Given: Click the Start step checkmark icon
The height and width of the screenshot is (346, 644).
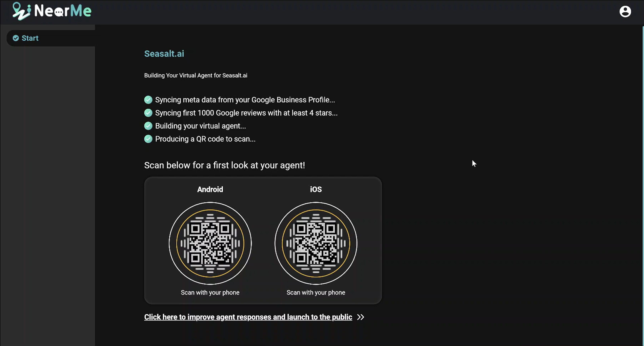Looking at the screenshot, I should point(16,38).
